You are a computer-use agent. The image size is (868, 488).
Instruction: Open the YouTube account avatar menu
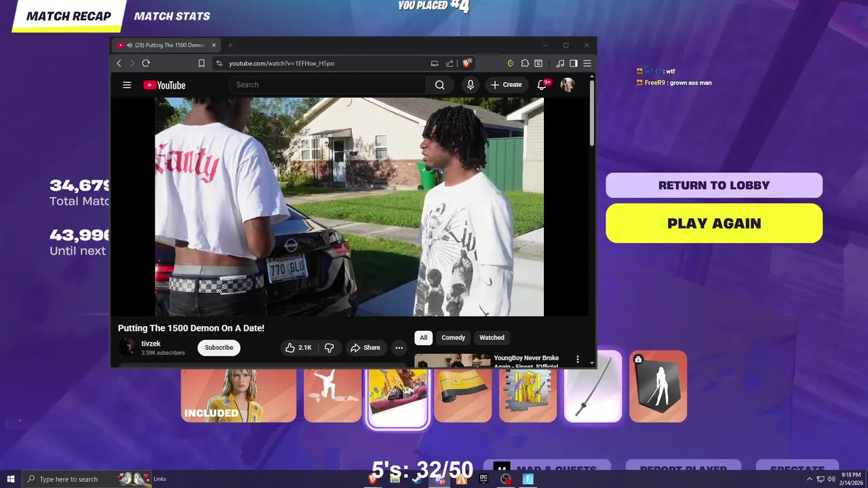click(568, 85)
